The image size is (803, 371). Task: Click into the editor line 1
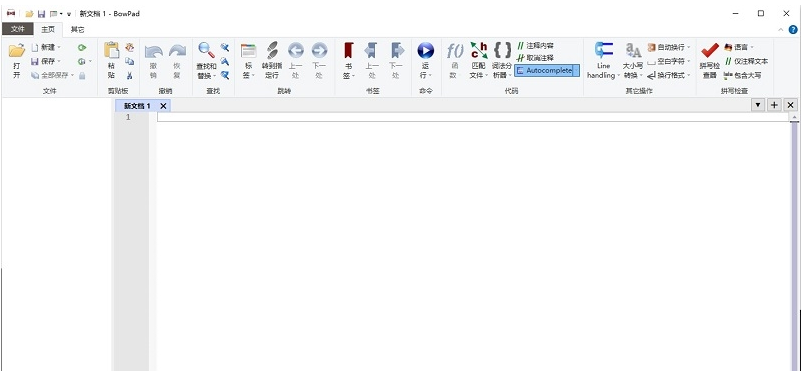(x=472, y=117)
